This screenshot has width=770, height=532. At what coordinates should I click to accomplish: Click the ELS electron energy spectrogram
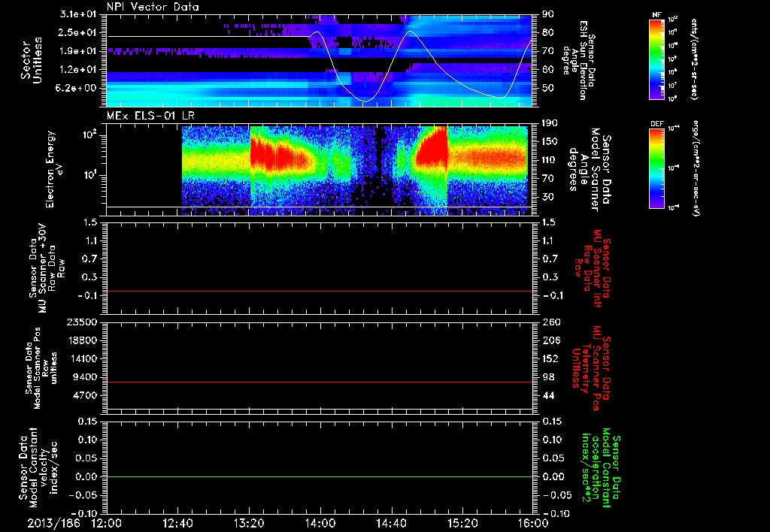(x=355, y=171)
